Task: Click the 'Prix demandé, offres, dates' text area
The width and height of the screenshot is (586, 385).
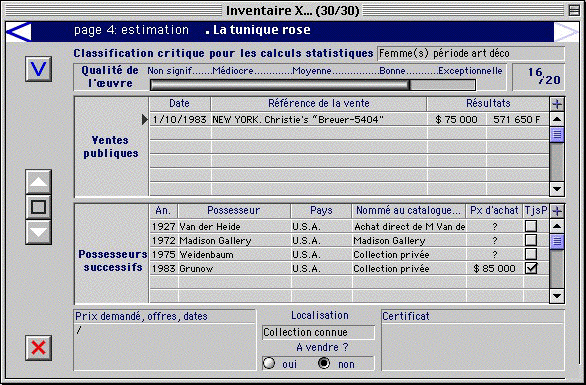Action: pos(165,346)
